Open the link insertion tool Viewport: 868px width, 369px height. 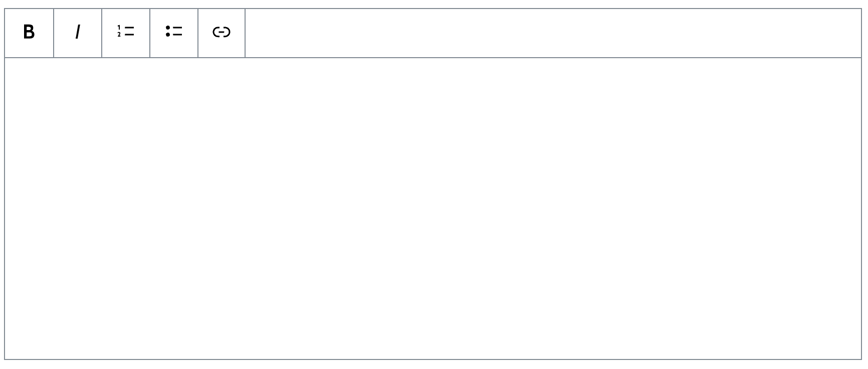click(222, 33)
